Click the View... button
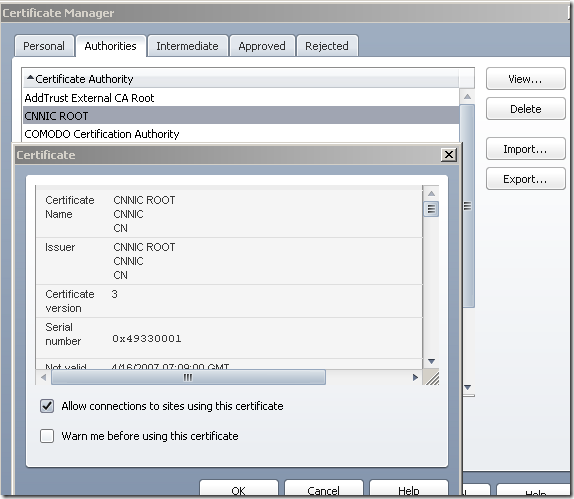Screen dimensions: 574x499 526,79
